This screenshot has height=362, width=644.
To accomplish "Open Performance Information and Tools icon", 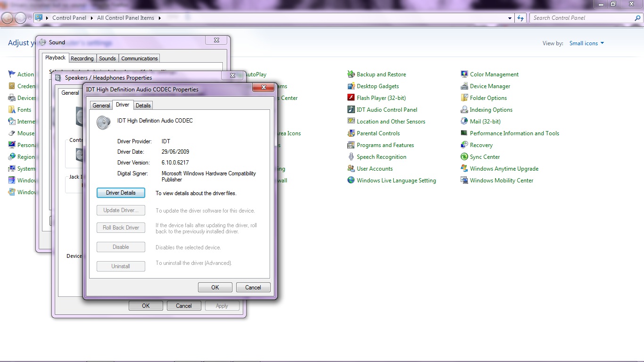I will pyautogui.click(x=464, y=133).
